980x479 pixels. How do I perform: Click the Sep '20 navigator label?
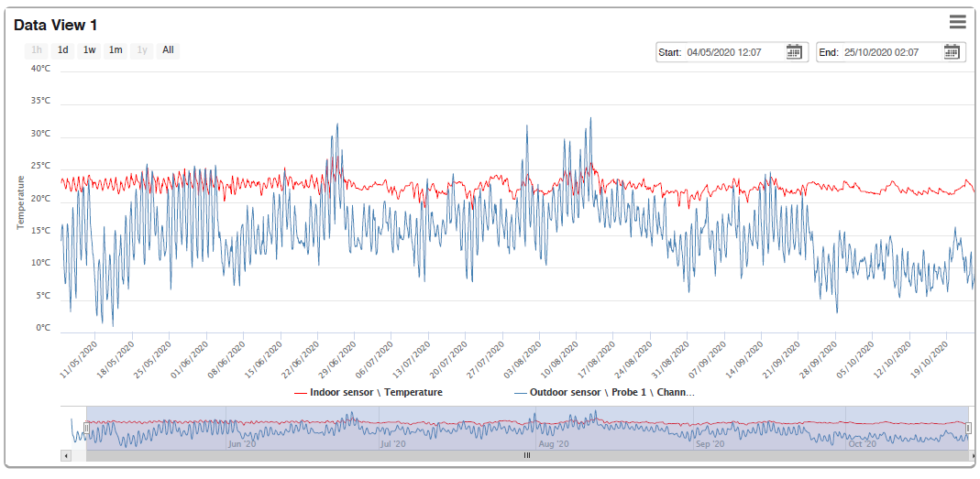point(710,444)
